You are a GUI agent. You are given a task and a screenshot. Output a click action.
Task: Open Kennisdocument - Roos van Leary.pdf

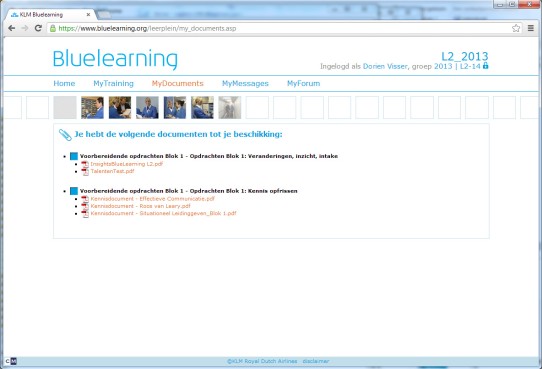tap(140, 206)
